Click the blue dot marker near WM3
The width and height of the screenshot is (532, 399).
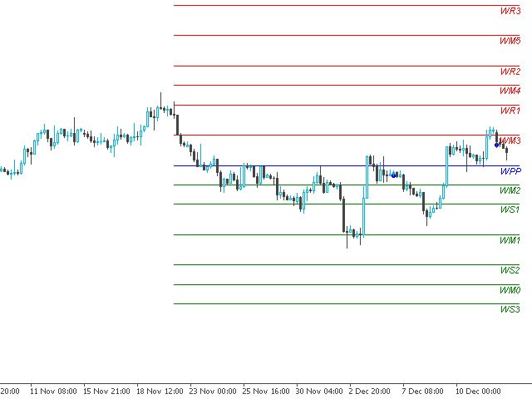[x=497, y=145]
